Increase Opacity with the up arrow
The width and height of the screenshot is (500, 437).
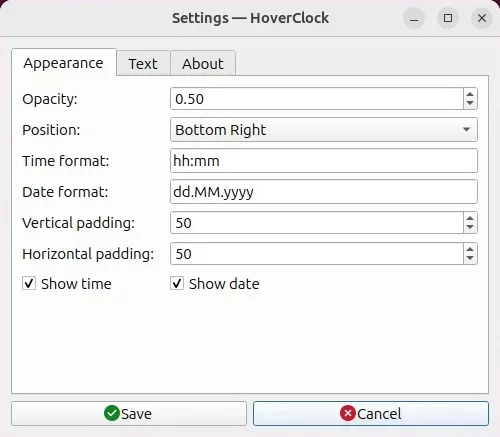pyautogui.click(x=470, y=94)
